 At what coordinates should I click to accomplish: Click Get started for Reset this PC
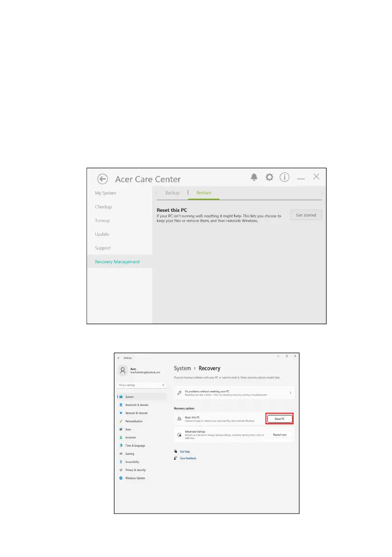click(306, 215)
